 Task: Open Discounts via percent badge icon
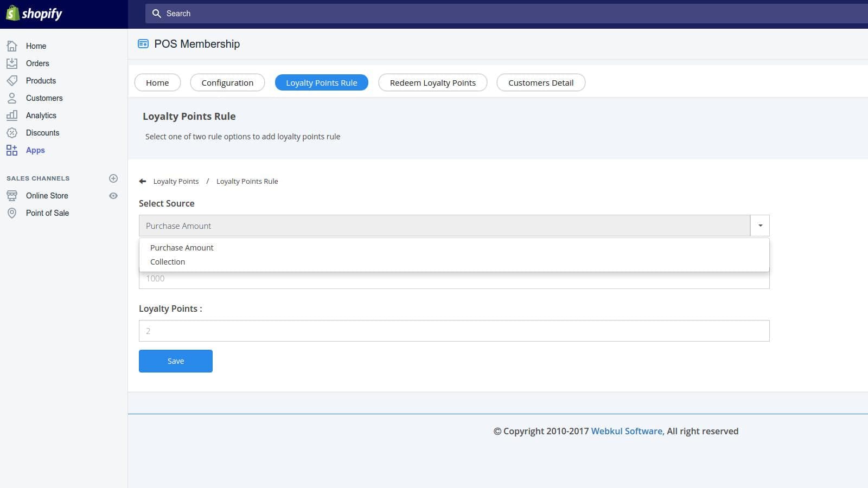pyautogui.click(x=12, y=133)
